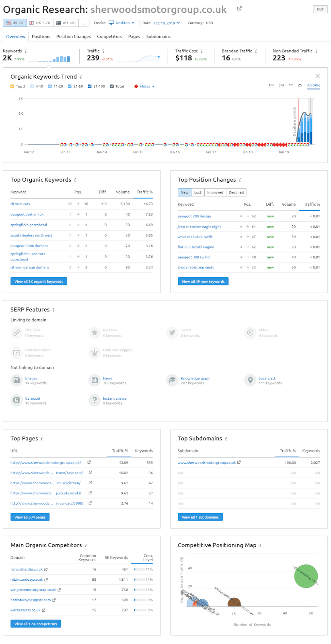Click the Images SERP feature icon

[x=16, y=380]
